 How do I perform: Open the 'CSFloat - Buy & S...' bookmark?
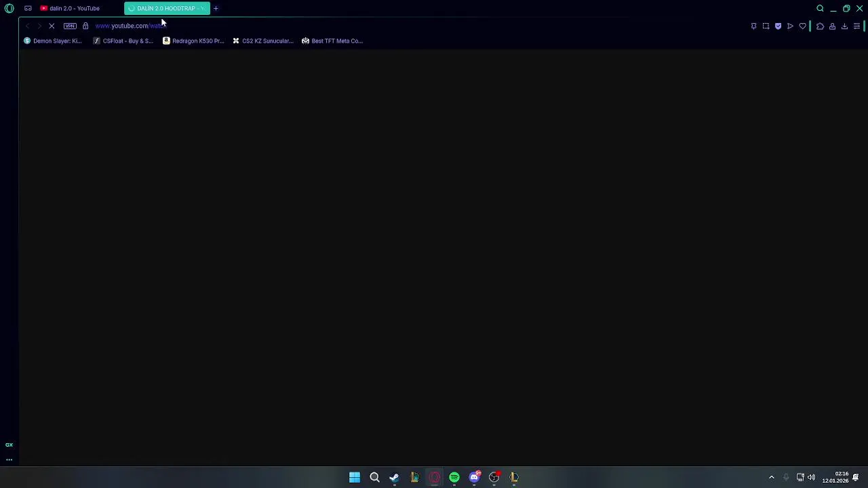[123, 41]
